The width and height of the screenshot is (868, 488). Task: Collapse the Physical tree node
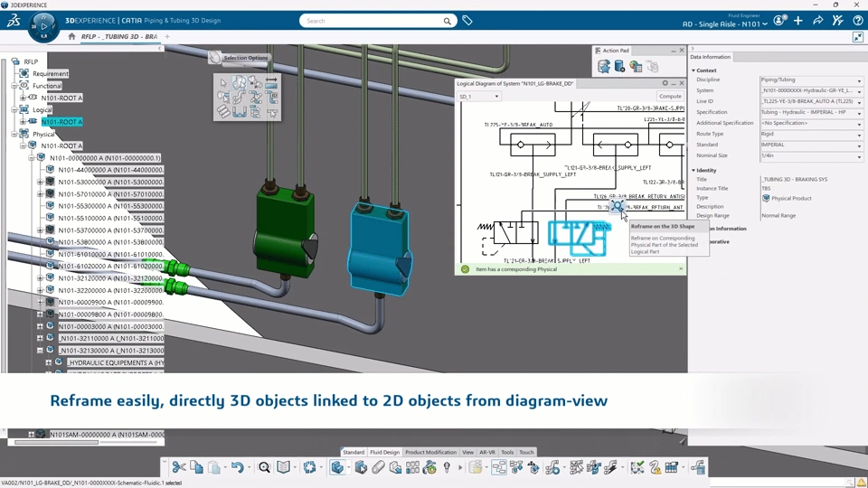[14, 134]
